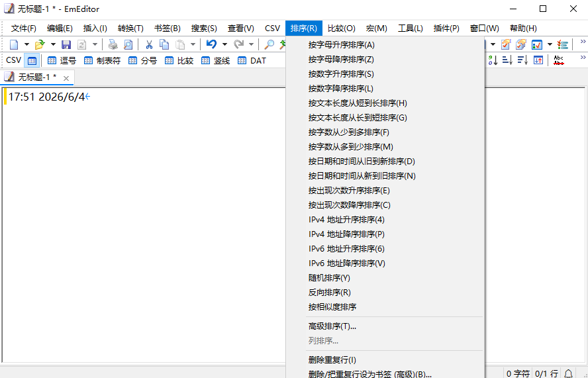
Task: Click the 0/1 行 status bar entry
Action: click(x=546, y=373)
